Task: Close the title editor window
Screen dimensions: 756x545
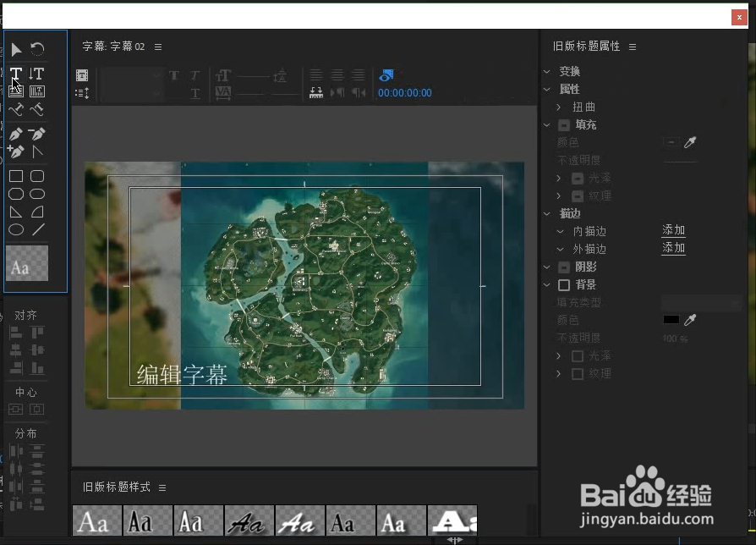Action: coord(739,18)
